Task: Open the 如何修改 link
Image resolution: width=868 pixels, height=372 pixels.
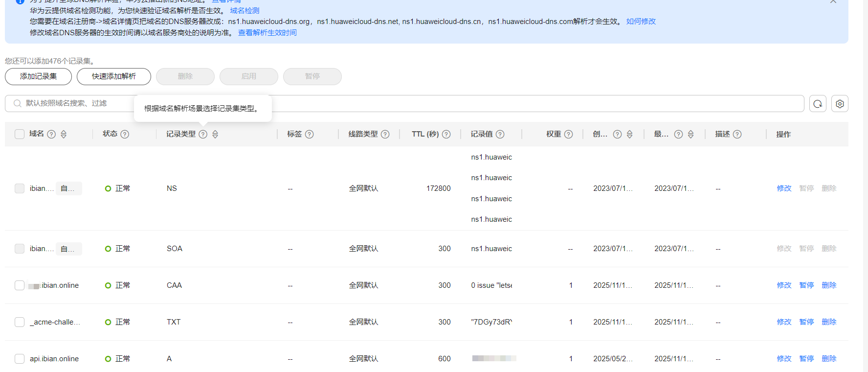Action: click(641, 21)
